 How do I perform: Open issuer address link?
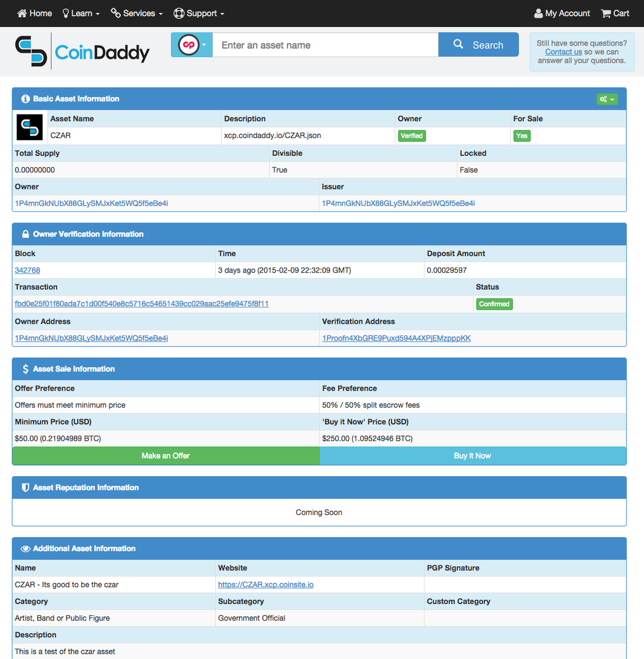pyautogui.click(x=399, y=203)
